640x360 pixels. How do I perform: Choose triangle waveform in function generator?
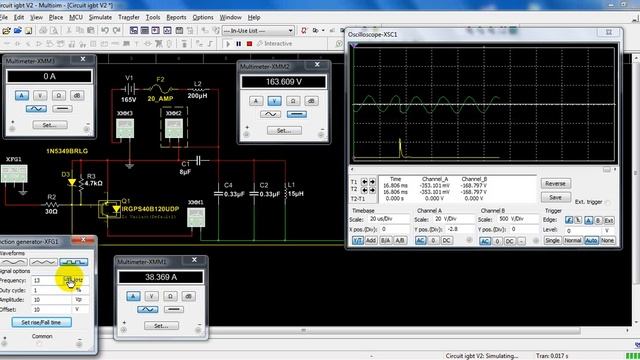pos(43,262)
